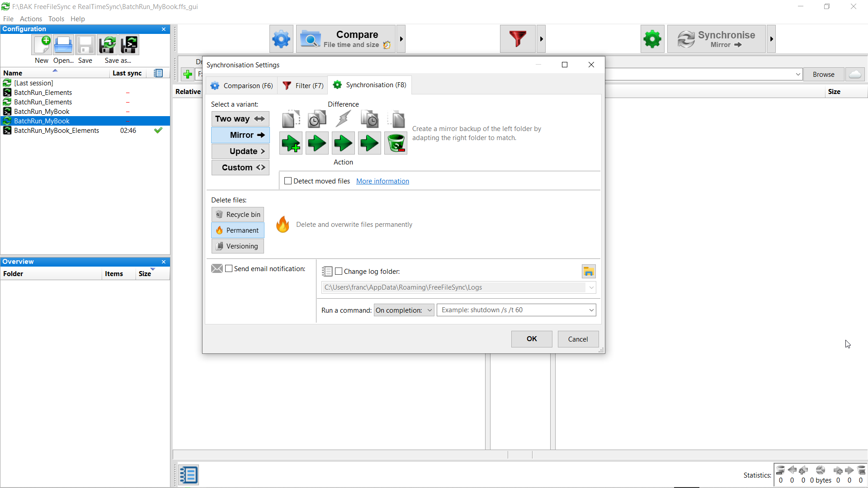Open right folder path history dropdown
The height and width of the screenshot is (488, 868).
tap(798, 74)
